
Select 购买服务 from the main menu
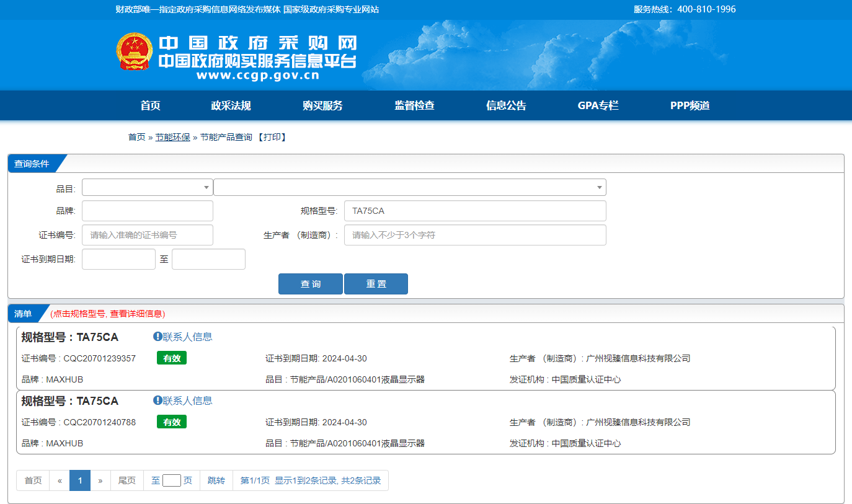click(x=322, y=105)
